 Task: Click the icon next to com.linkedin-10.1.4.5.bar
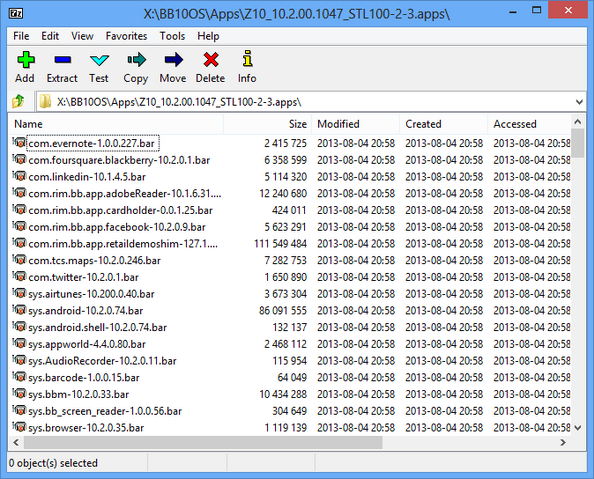(x=19, y=176)
